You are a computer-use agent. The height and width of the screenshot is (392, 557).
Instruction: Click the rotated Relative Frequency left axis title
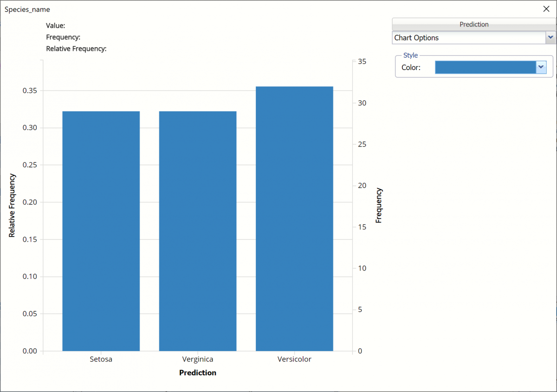12,206
